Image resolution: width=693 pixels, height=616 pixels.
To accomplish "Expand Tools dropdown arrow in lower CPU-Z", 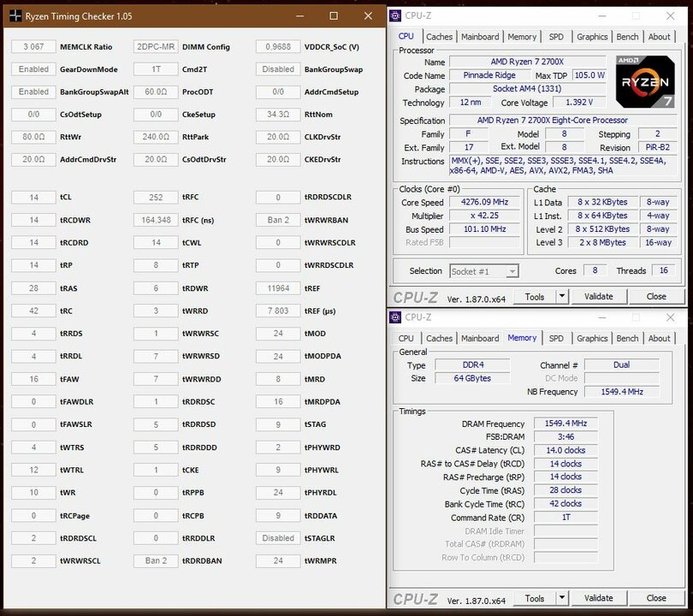I will point(562,598).
